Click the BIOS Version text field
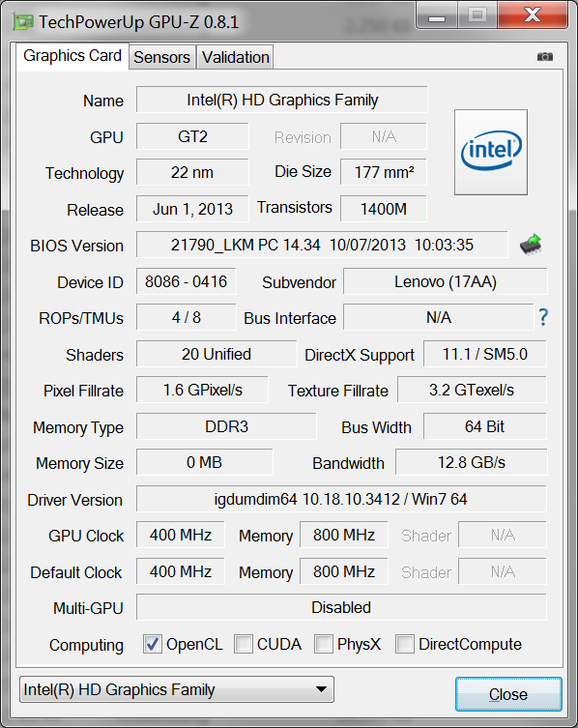Image resolution: width=578 pixels, height=728 pixels. tap(322, 245)
